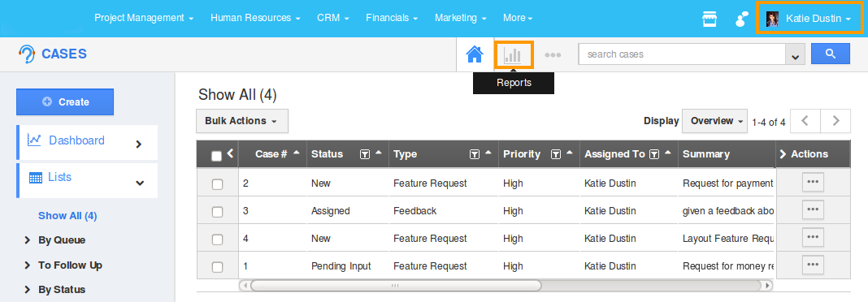Click the blue search magnifier button
Screen dimensions: 868x302
click(831, 54)
